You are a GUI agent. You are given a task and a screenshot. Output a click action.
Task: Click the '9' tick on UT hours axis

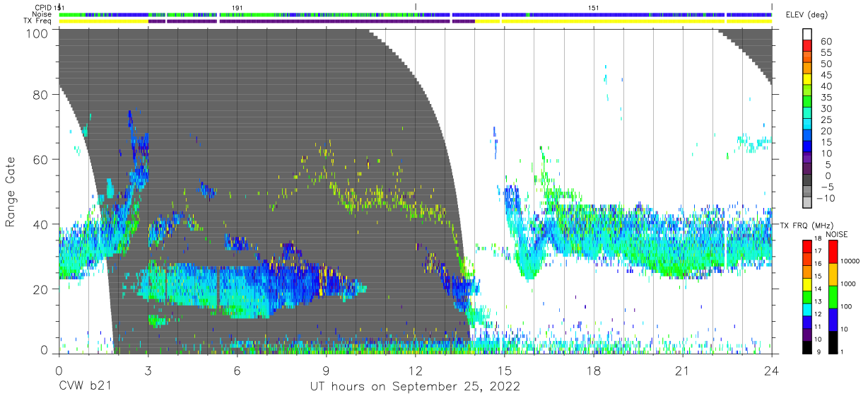(326, 371)
